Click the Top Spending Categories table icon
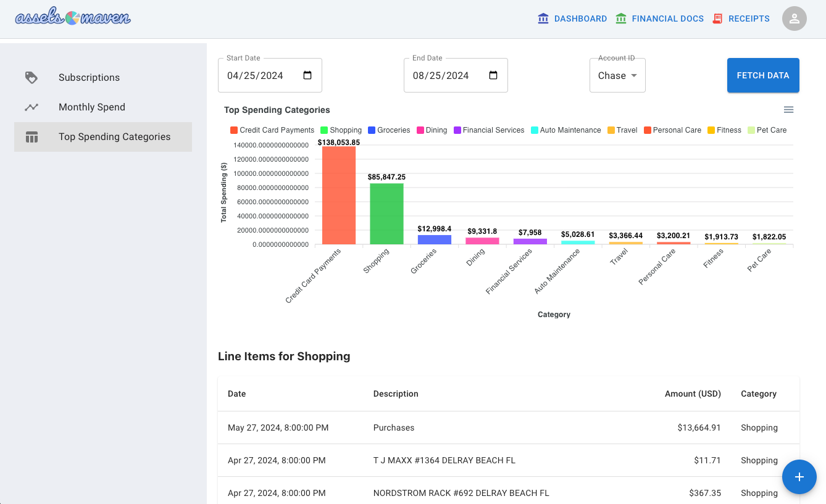 31,137
